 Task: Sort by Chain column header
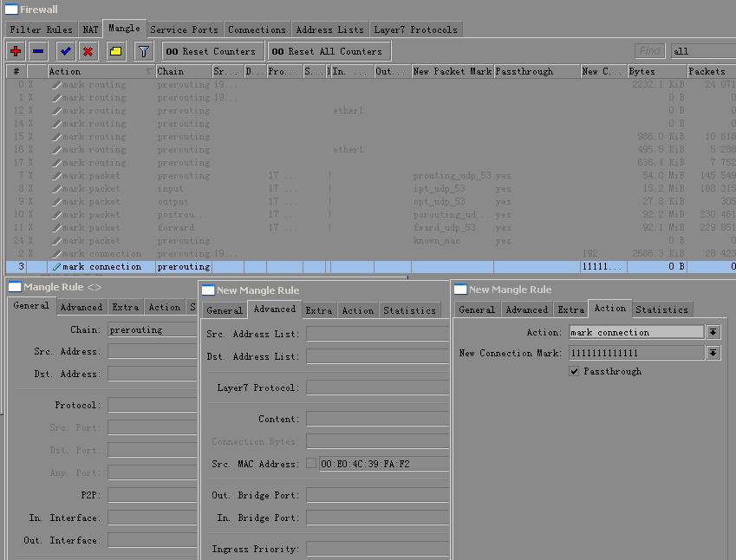[x=183, y=71]
